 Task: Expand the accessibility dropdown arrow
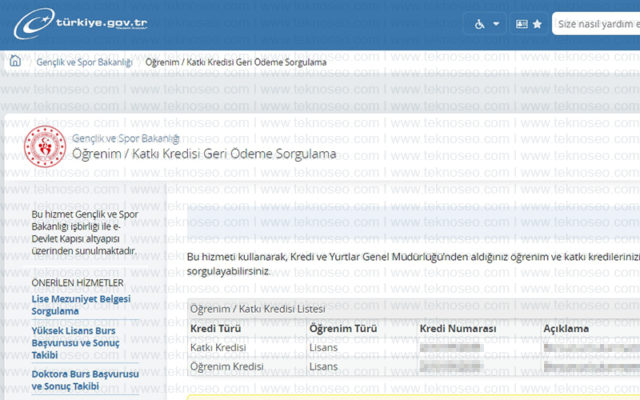point(496,24)
